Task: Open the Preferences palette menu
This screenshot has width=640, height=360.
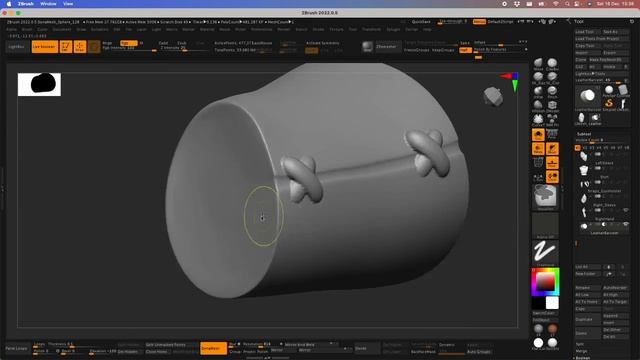Action: coord(261,29)
